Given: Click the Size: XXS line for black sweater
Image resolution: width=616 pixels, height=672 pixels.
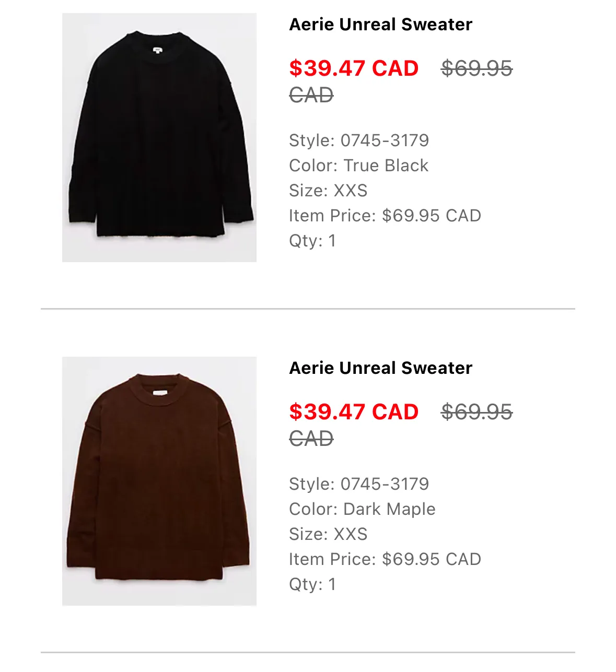Looking at the screenshot, I should point(328,191).
